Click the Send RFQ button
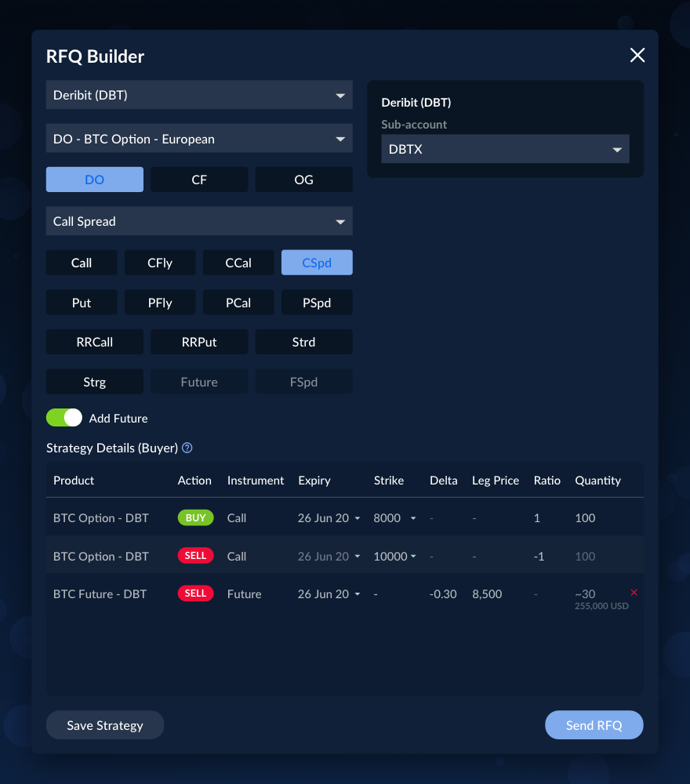 [x=594, y=725]
